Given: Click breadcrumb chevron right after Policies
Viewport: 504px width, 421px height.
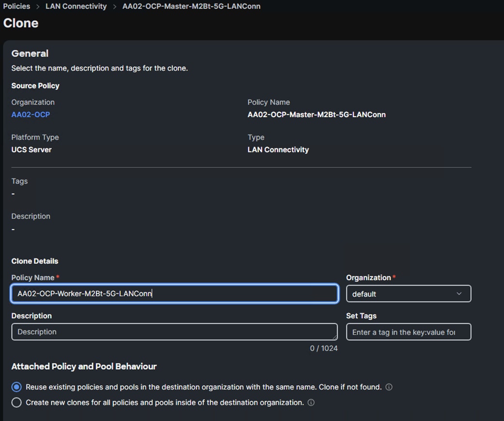Looking at the screenshot, I should click(x=38, y=7).
